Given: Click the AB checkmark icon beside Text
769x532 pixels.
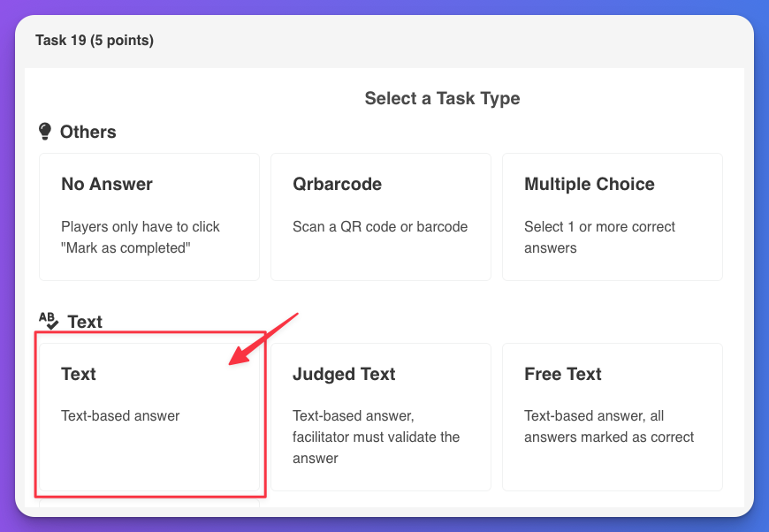Looking at the screenshot, I should click(x=46, y=320).
